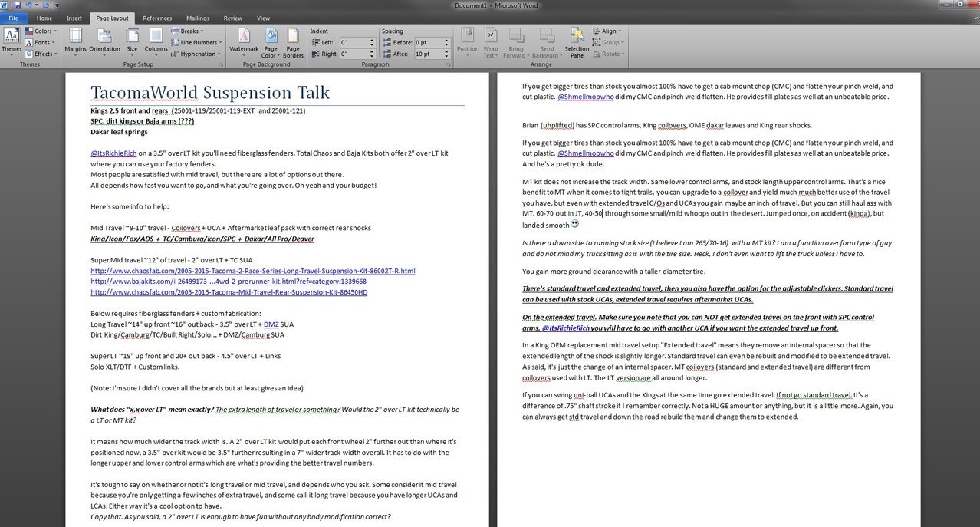
Task: Click the Position button in Arrange
Action: point(468,43)
